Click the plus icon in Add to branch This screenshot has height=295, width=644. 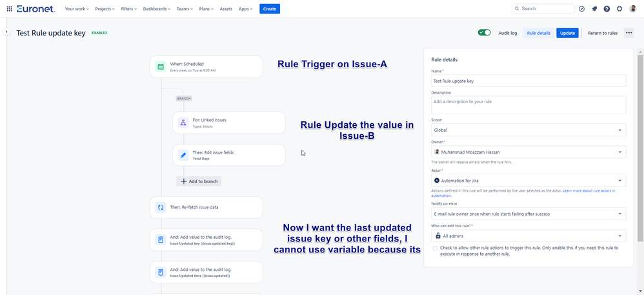(x=184, y=181)
